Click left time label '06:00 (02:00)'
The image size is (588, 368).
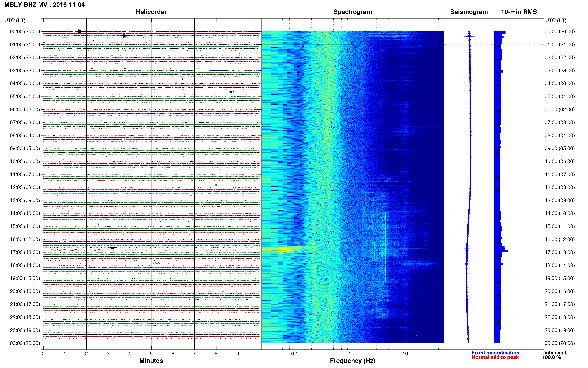(25, 110)
